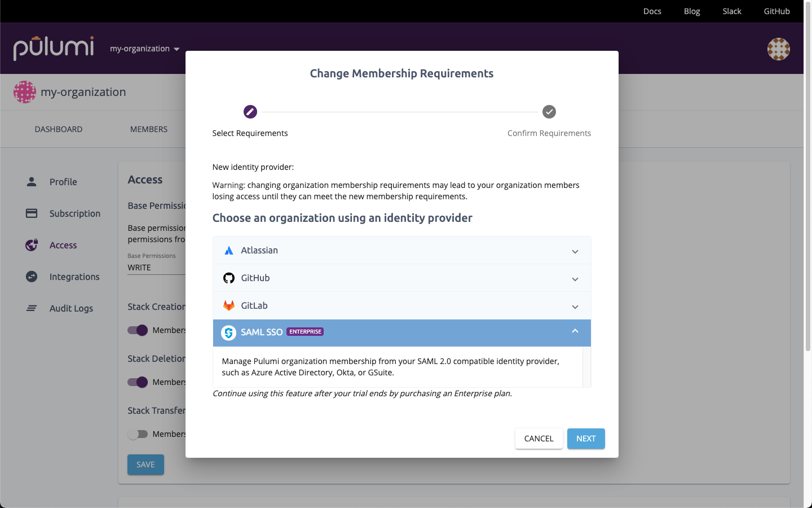Screen dimensions: 812x508
Task: Toggle the Stack Creation members switch
Action: [x=138, y=330]
